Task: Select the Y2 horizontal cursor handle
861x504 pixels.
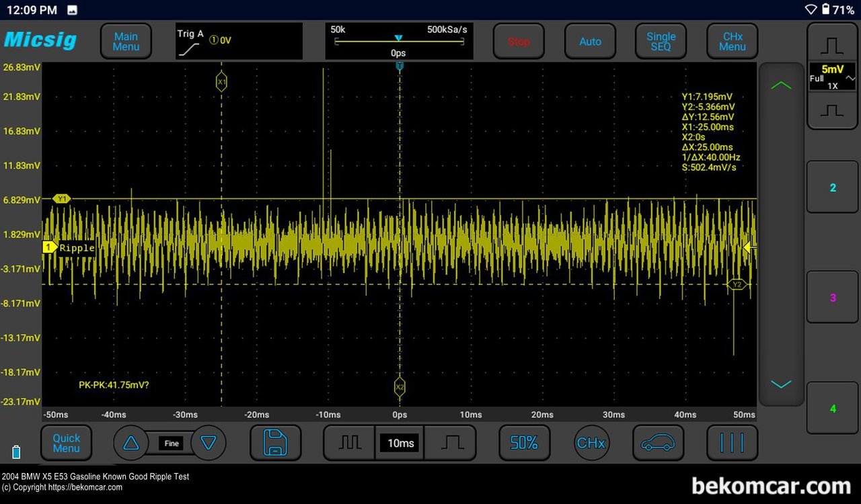Action: pyautogui.click(x=737, y=285)
